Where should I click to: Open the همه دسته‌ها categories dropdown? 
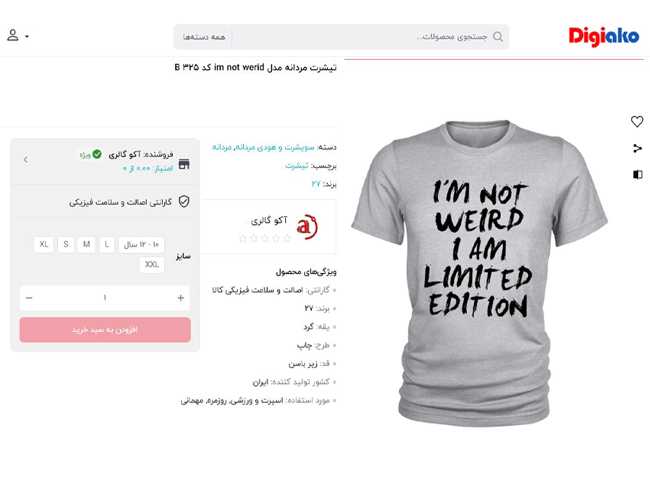[204, 37]
